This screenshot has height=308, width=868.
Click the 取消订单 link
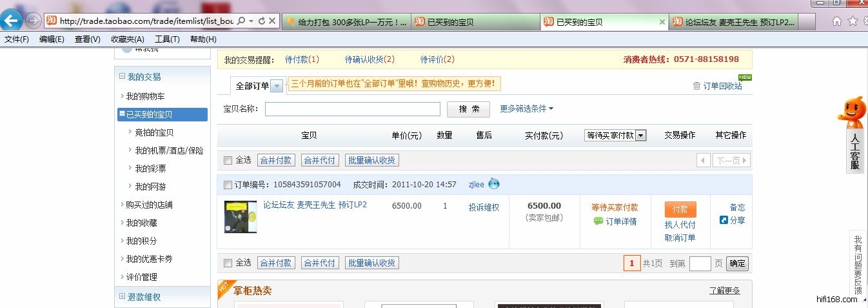[x=680, y=238]
